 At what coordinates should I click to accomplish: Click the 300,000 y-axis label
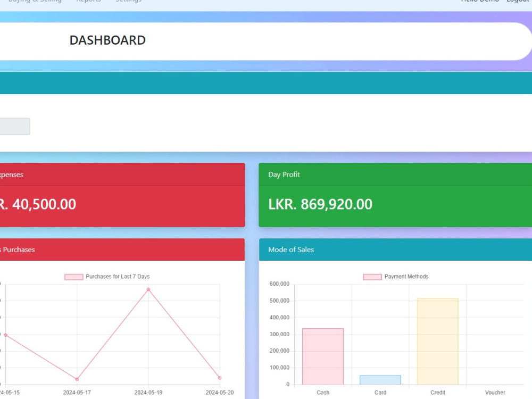coord(280,334)
